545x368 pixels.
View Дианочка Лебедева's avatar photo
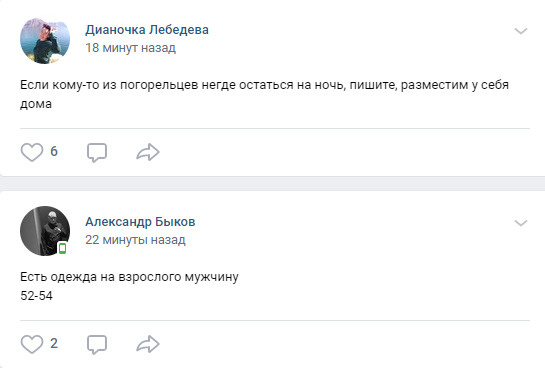[x=45, y=41]
